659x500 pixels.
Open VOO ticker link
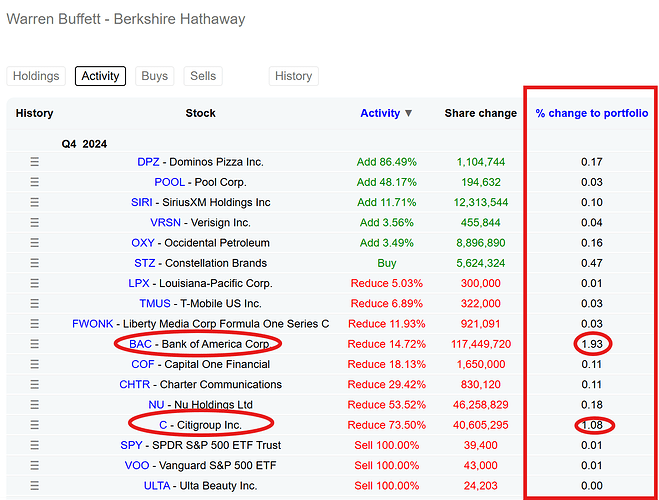pos(137,466)
